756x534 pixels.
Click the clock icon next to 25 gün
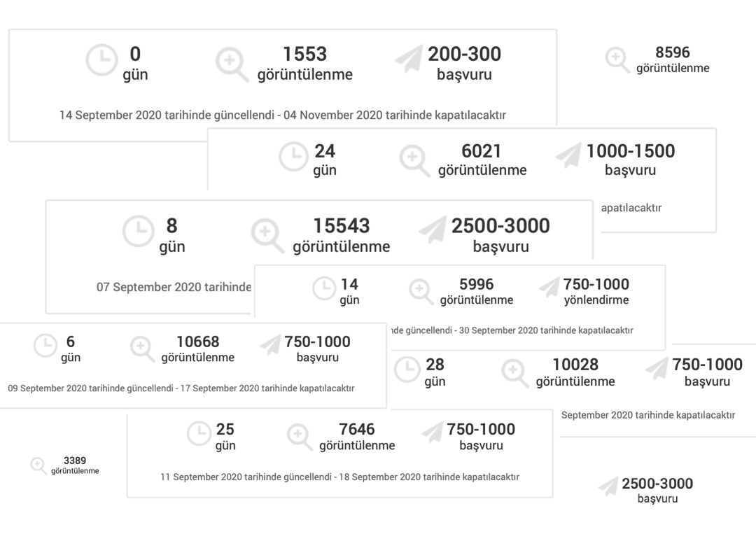199,434
